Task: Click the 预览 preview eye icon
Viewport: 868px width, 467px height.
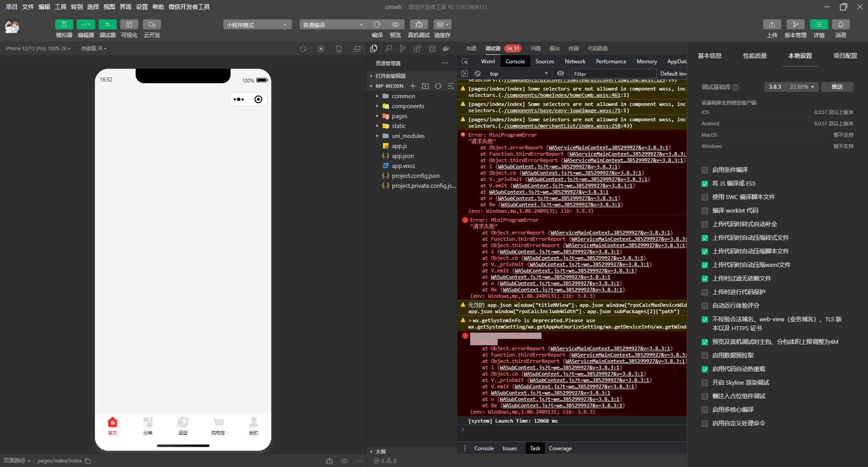Action: (x=395, y=24)
